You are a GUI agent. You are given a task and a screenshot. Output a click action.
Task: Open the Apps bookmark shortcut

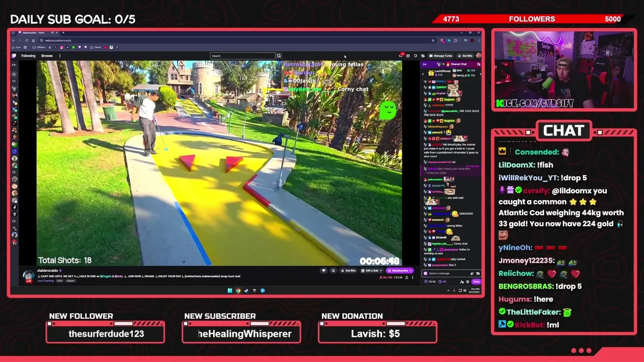click(16, 47)
